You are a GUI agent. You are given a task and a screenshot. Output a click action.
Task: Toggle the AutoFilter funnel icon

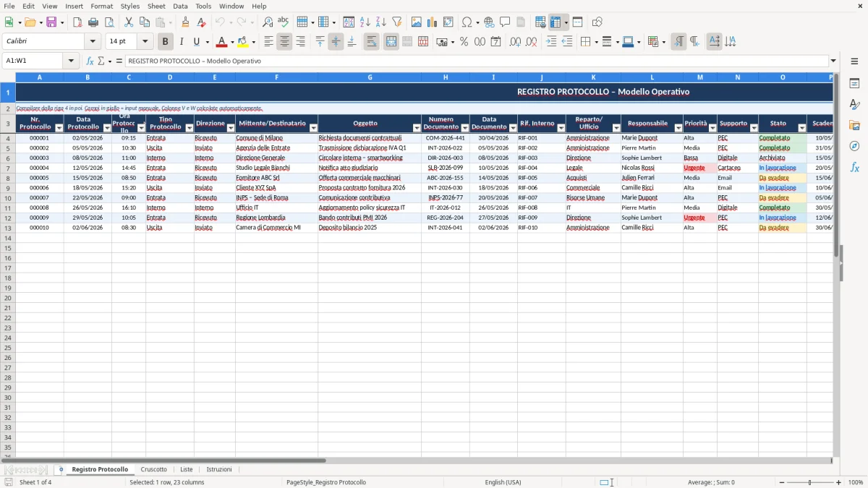[x=397, y=22]
